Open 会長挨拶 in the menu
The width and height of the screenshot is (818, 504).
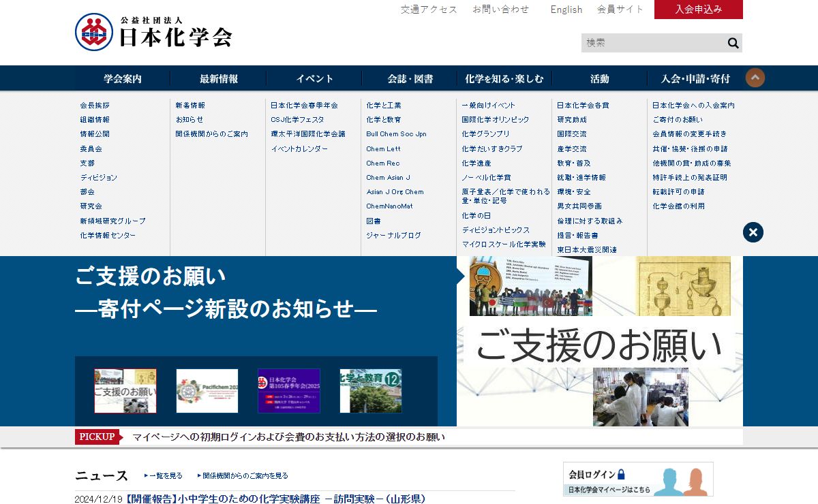(95, 106)
